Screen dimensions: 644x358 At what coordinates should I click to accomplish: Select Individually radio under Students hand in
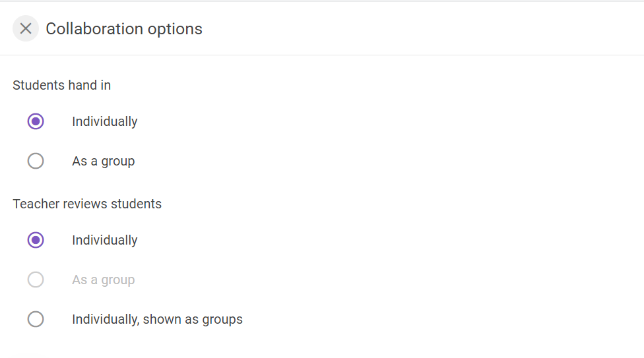pos(36,121)
